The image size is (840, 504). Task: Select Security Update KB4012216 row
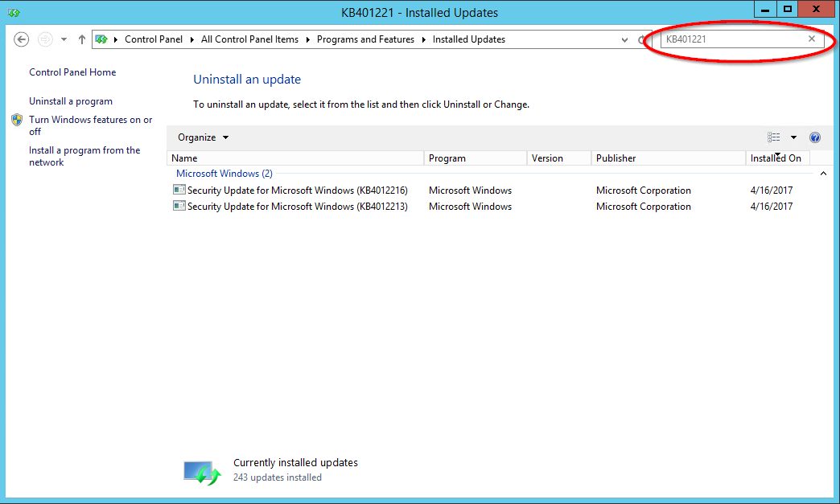(x=490, y=191)
